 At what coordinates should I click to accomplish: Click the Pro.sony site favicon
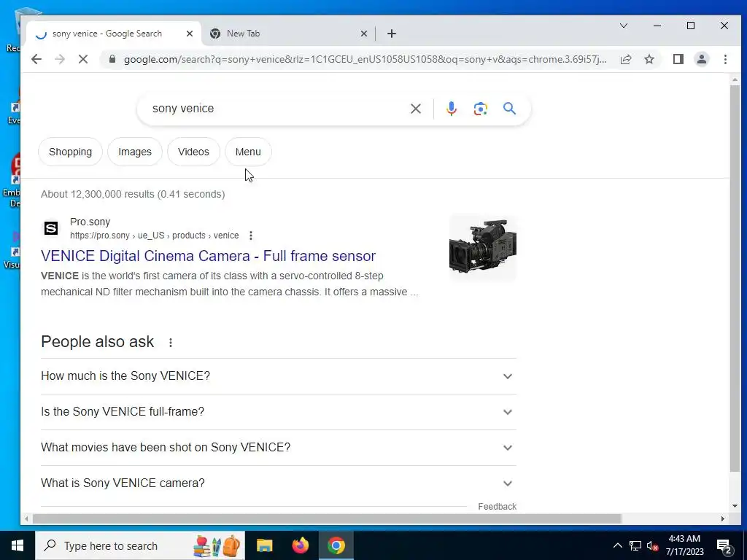pyautogui.click(x=51, y=228)
